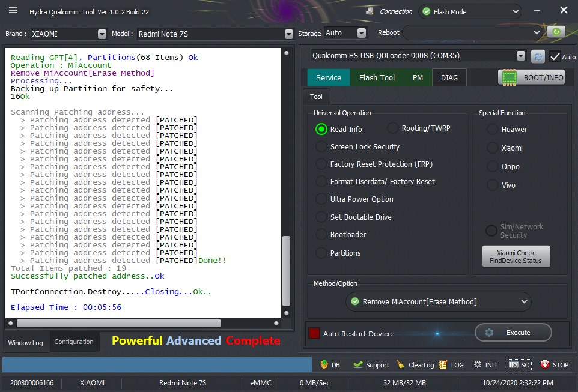Clear the log with ClearLog
The image size is (578, 392).
coord(415,365)
